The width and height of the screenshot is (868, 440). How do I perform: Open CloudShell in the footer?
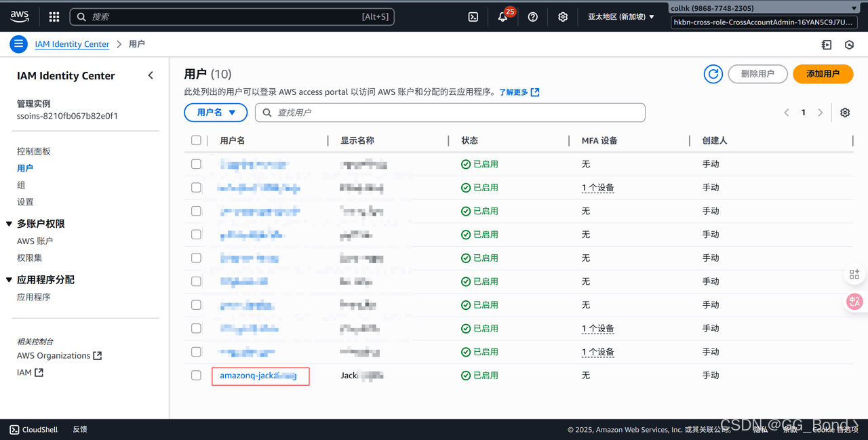[34, 430]
